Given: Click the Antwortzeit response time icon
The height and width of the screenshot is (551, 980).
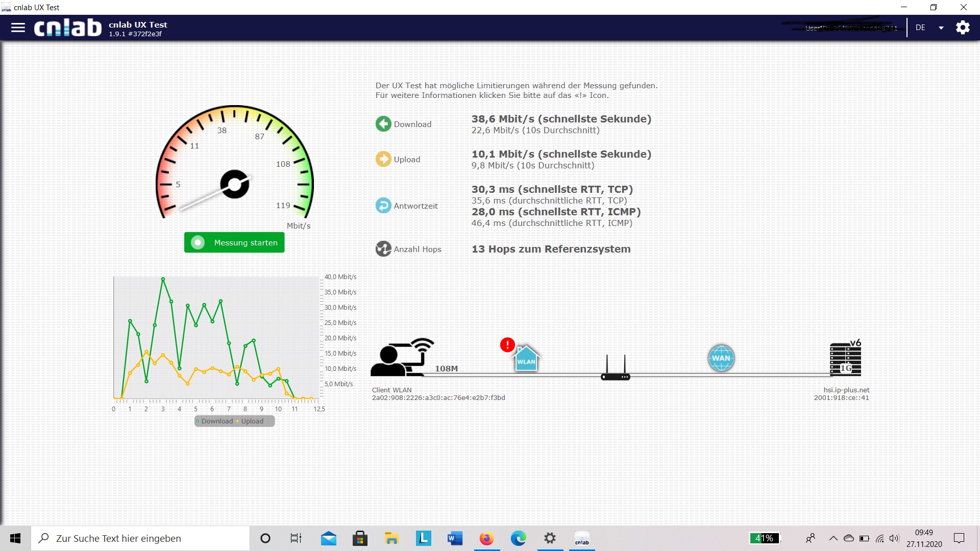Looking at the screenshot, I should [383, 206].
